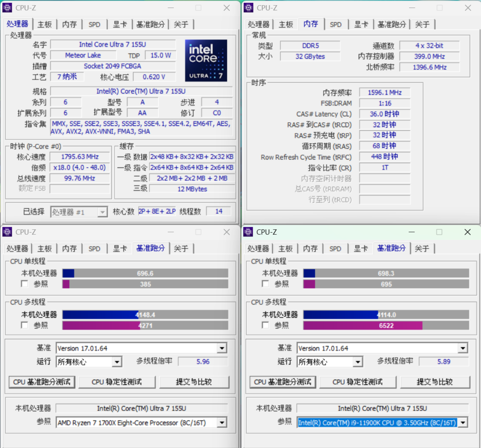The width and height of the screenshot is (481, 448).
Task: Open SPD tab in top-right memory window
Action: pos(335,24)
